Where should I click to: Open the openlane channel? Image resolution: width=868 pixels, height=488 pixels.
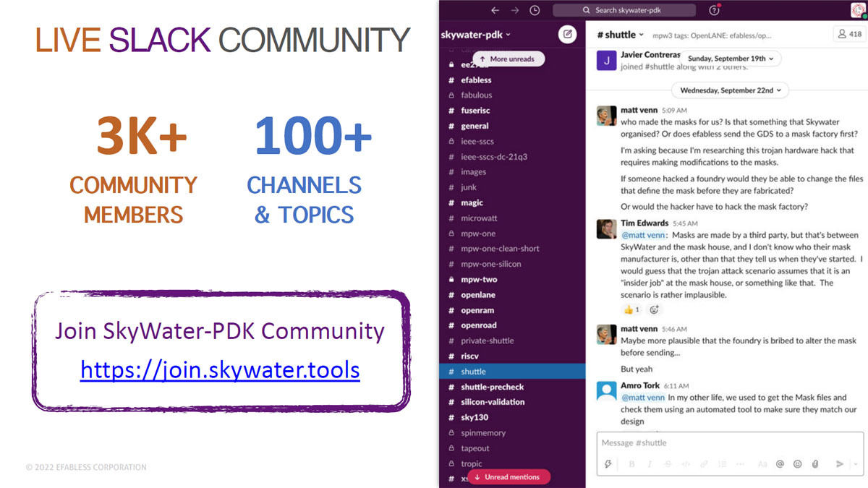[477, 295]
